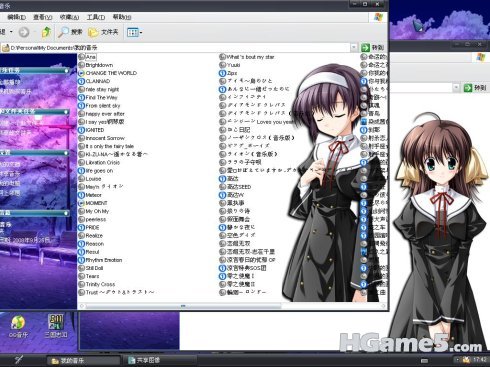490x367 pixels.
Task: Toggle the Folders (文件夹) pane button
Action: point(103,32)
